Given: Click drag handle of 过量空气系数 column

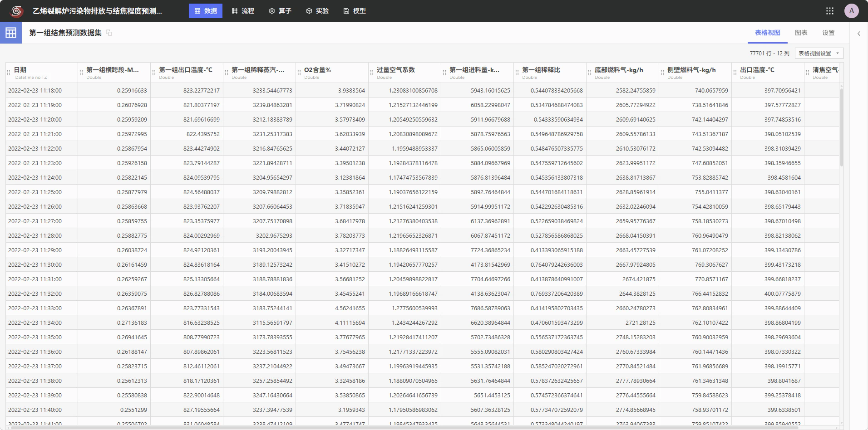Looking at the screenshot, I should pos(372,73).
